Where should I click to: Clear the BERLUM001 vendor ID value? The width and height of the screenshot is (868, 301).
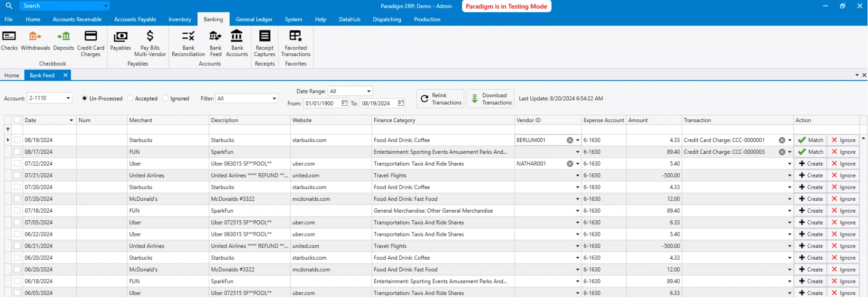click(570, 141)
